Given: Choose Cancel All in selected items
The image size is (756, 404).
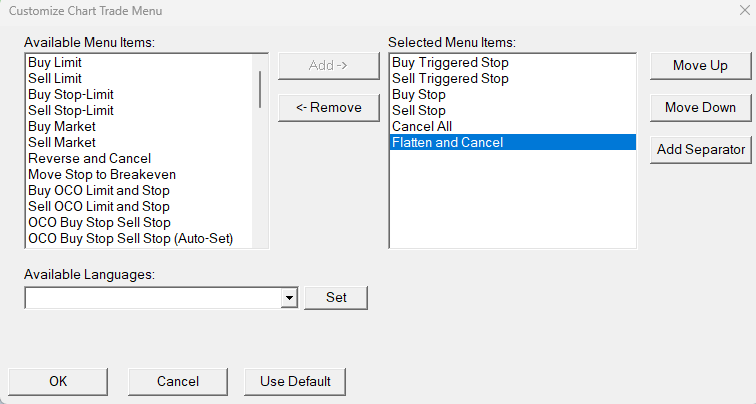Looking at the screenshot, I should (x=422, y=126).
